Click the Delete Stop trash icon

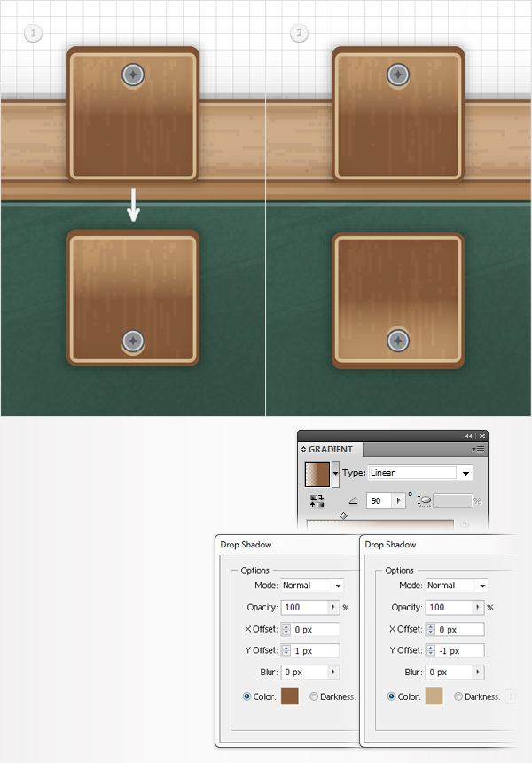465,524
